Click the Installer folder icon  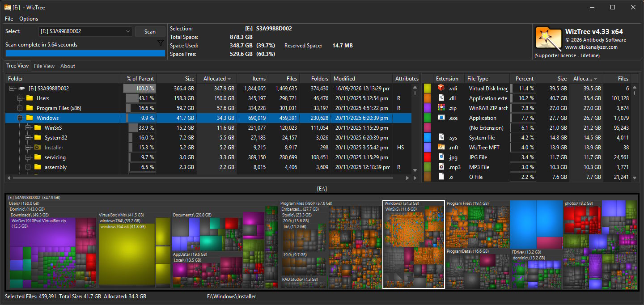38,147
